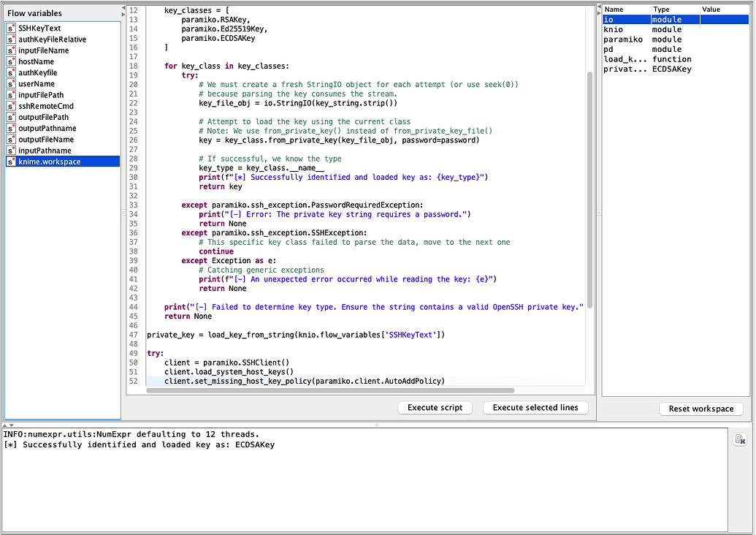
Task: Click right arrow on workspace pane divider
Action: point(599,12)
